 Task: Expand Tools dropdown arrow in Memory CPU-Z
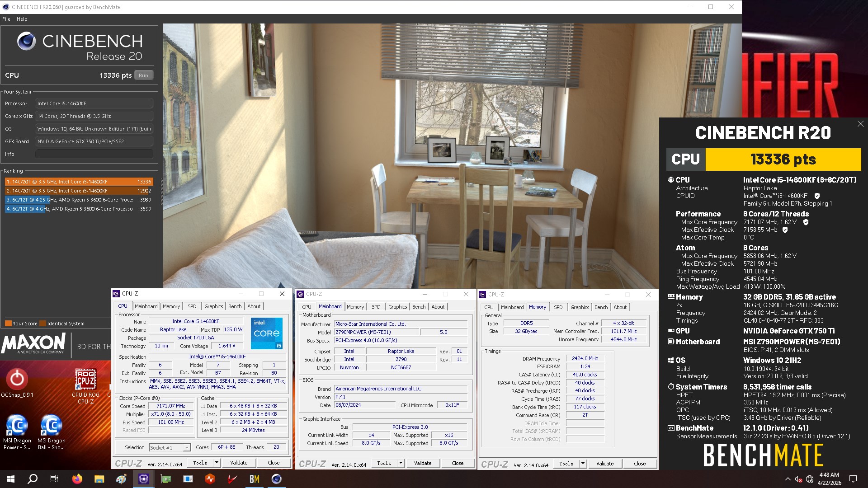tap(583, 464)
